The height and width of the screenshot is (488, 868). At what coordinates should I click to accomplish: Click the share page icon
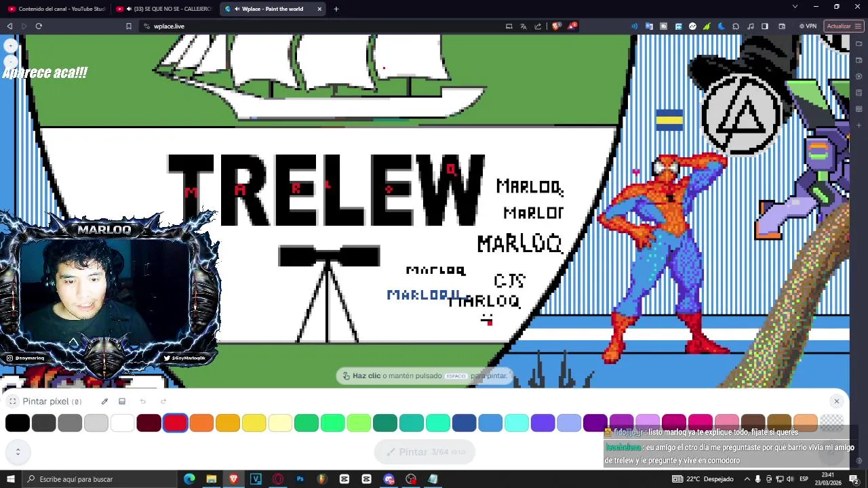click(x=538, y=26)
